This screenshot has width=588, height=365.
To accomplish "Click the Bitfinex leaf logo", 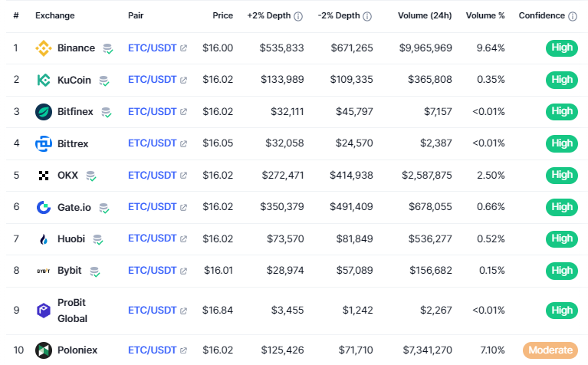I will pyautogui.click(x=44, y=112).
